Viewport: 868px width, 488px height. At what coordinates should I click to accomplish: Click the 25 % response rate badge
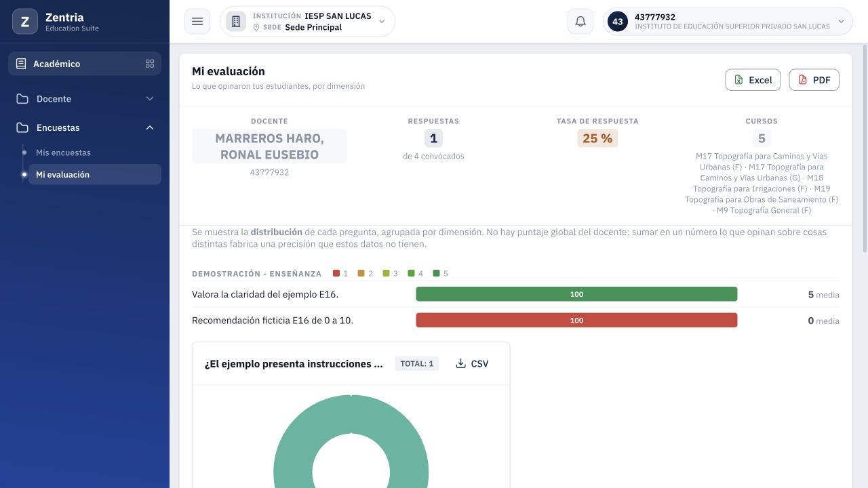pyautogui.click(x=597, y=138)
